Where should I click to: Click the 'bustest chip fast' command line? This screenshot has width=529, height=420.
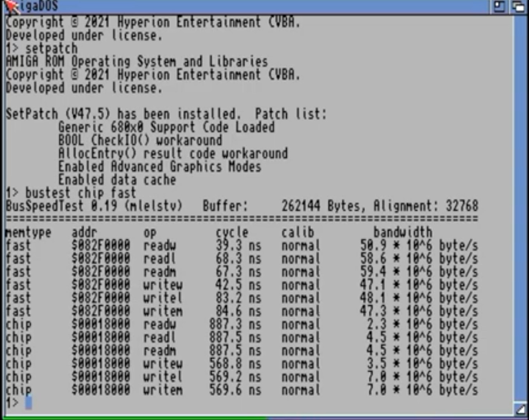80,193
